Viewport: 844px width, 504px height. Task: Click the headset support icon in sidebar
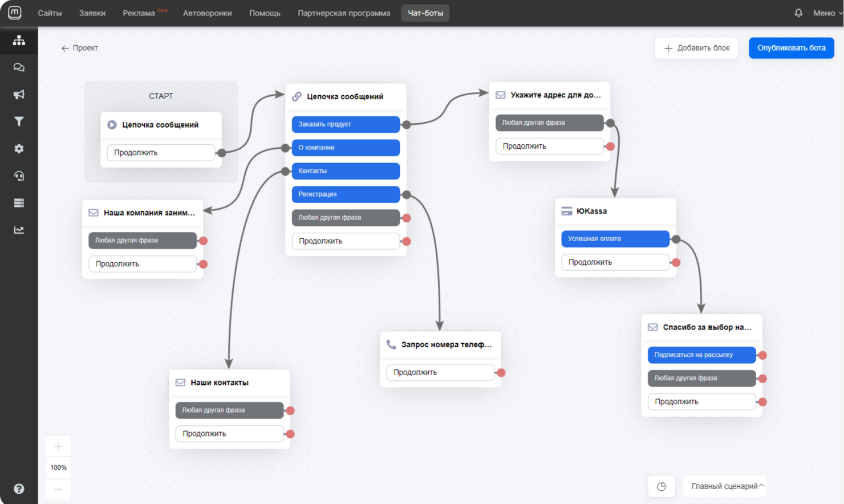coord(19,176)
